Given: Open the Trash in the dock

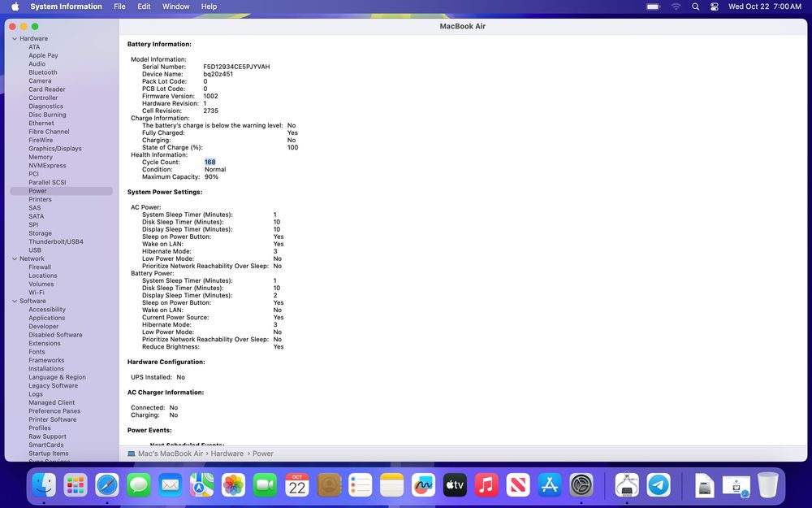Looking at the screenshot, I should click(767, 485).
